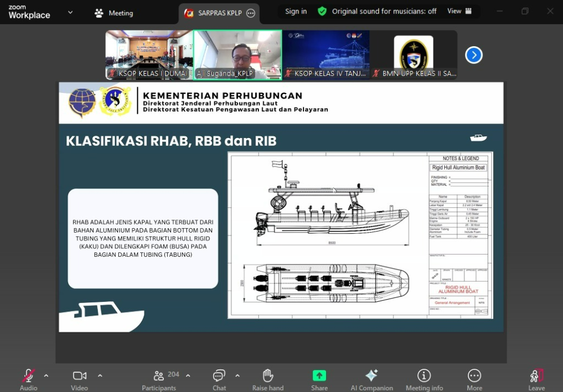563x392 pixels.
Task: Click the Rigid Hull Aluminium Boat legend label
Action: pos(458,167)
